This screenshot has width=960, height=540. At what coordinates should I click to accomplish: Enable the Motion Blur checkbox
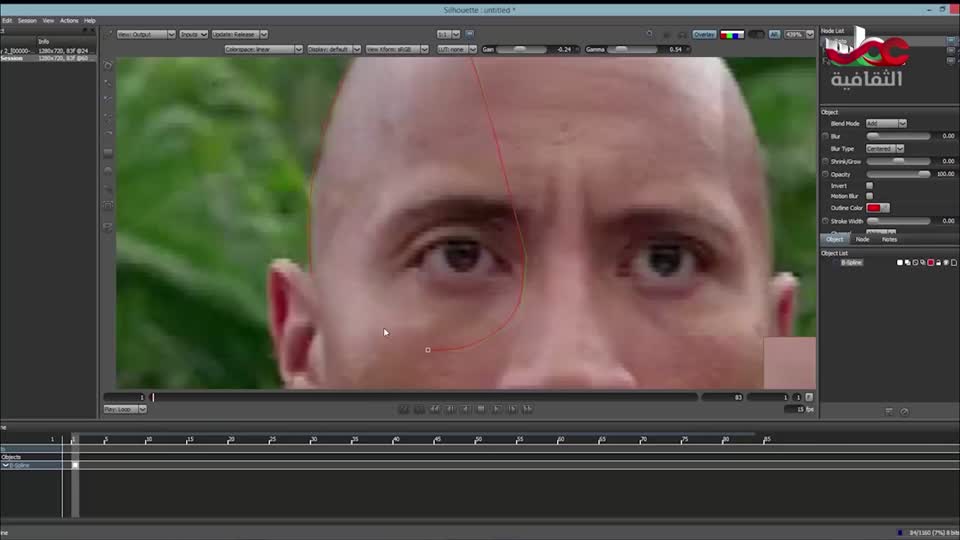[x=869, y=196]
